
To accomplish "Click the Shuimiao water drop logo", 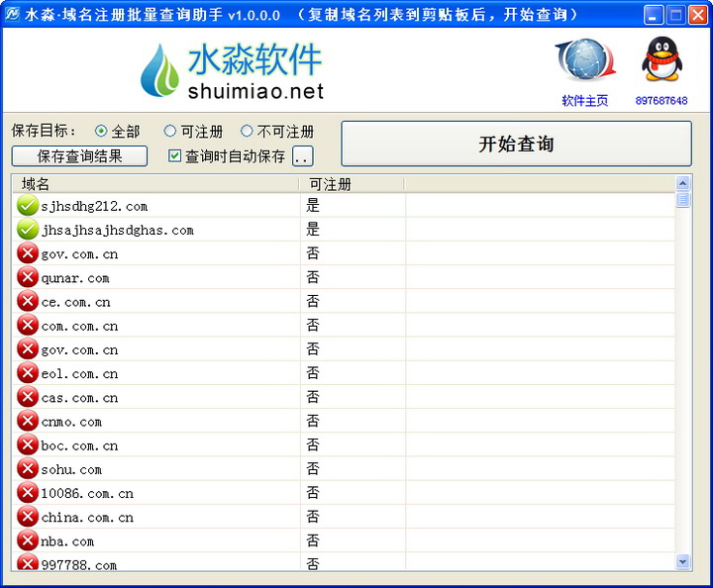I will tap(159, 70).
